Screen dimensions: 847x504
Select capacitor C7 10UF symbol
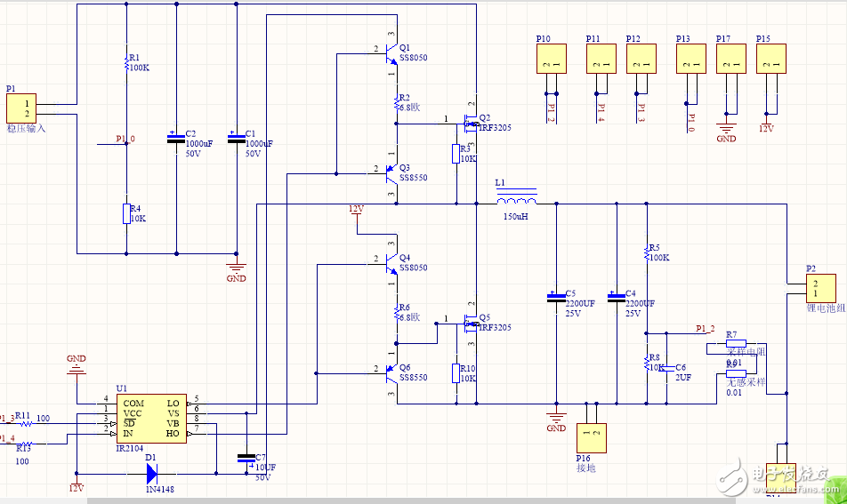pyautogui.click(x=246, y=460)
